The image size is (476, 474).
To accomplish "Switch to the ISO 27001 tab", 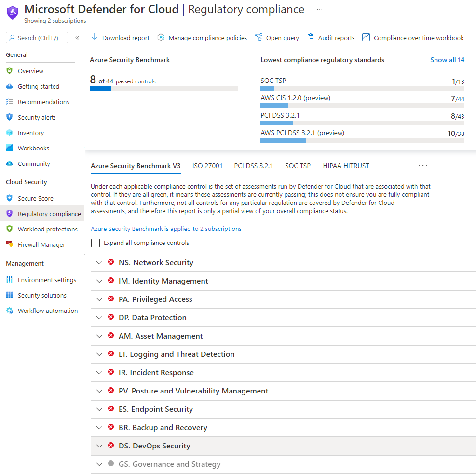I will (x=207, y=166).
